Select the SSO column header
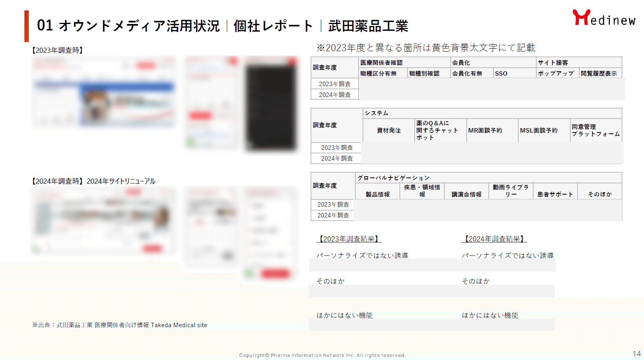Screen dimensions: 644x360 [501, 73]
